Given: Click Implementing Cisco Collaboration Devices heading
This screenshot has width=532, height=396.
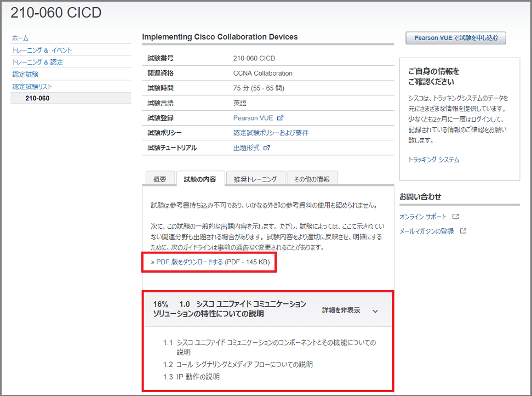Looking at the screenshot, I should 220,37.
